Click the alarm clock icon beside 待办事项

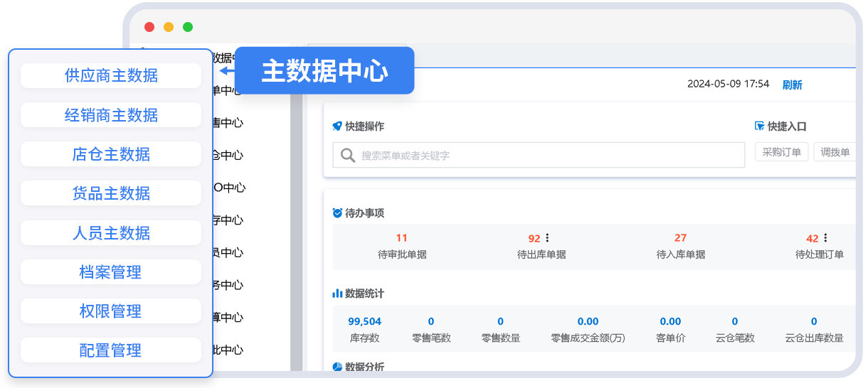pos(337,213)
